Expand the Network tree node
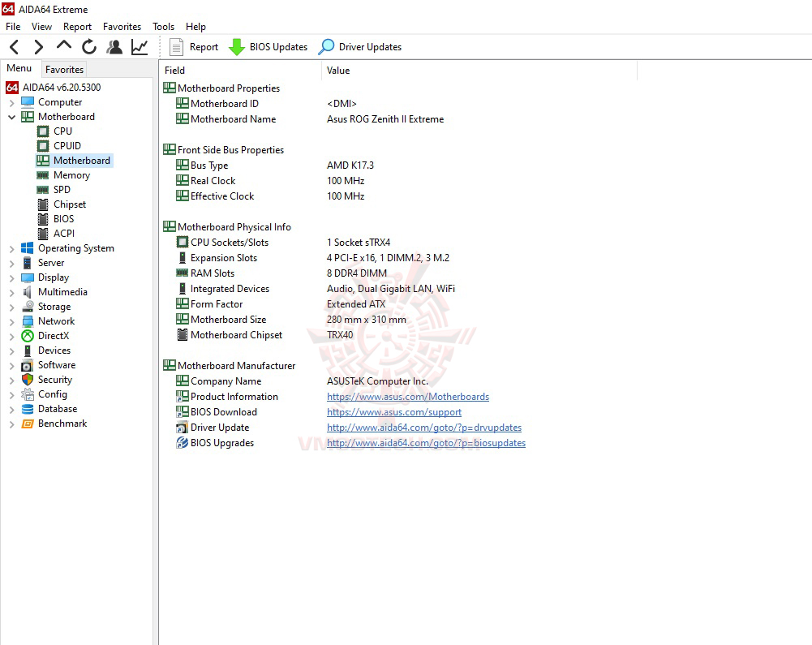This screenshot has height=645, width=812. 11,322
